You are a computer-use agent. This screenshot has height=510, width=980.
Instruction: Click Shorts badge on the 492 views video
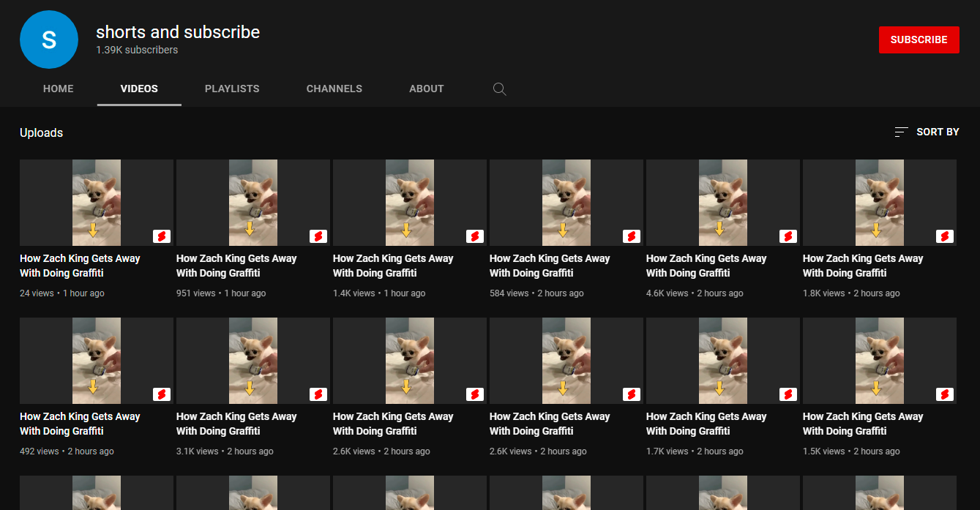coord(162,394)
